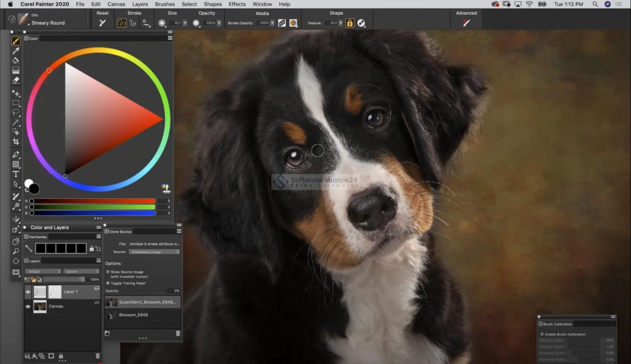The image size is (631, 364).
Task: Open the Effects menu
Action: pos(237,4)
